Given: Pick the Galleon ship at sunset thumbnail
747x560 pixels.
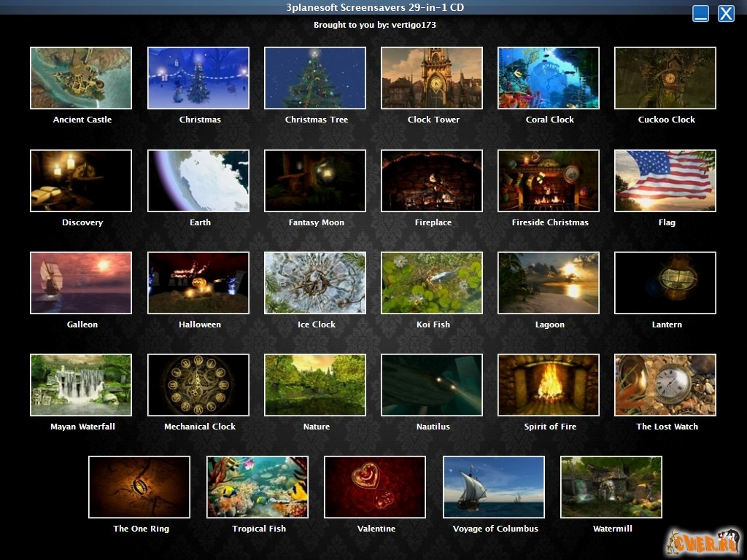Looking at the screenshot, I should [x=81, y=283].
